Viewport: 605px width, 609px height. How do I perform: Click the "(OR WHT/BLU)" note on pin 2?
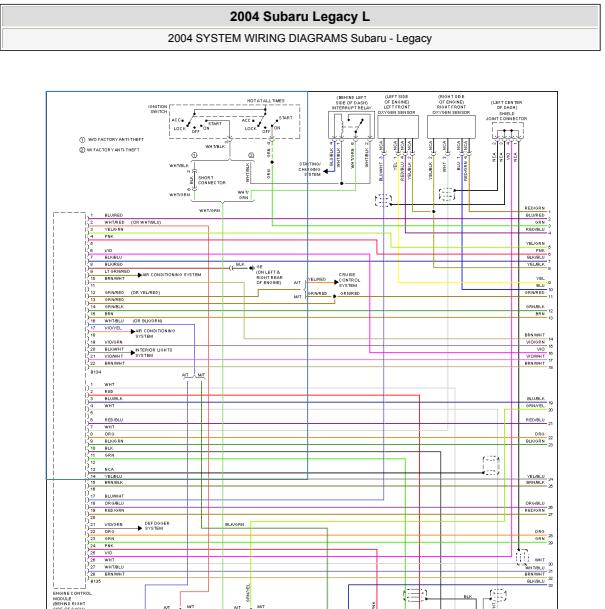click(x=146, y=222)
